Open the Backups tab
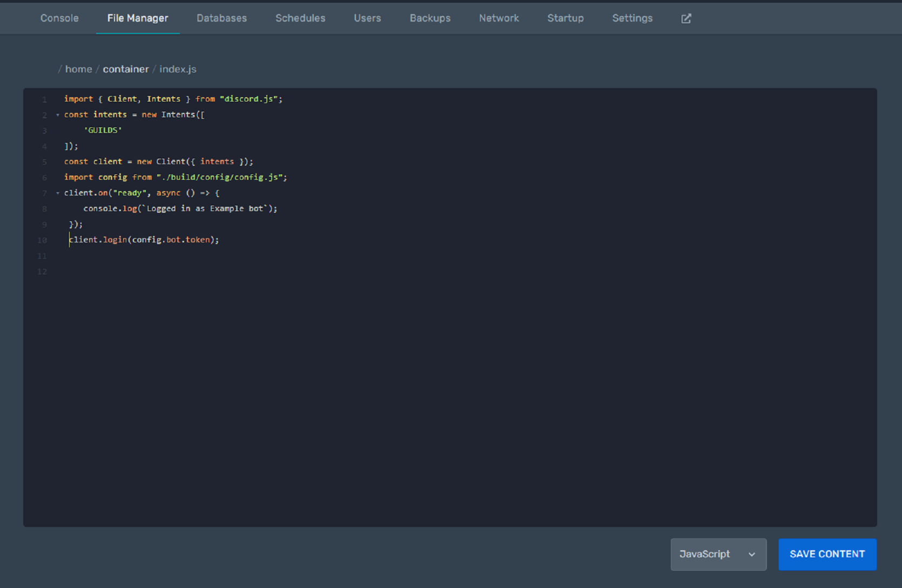The width and height of the screenshot is (902, 588). click(x=430, y=18)
